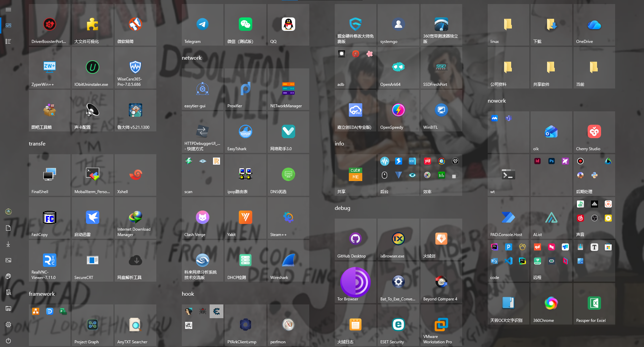The image size is (644, 347).
Task: Launch AnyTXT Searcher tile
Action: 136,325
